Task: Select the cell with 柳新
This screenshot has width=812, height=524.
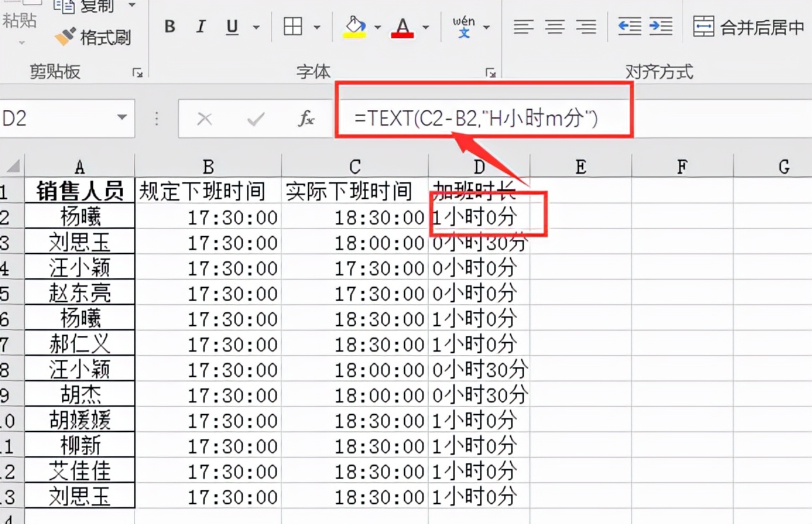Action: pyautogui.click(x=80, y=445)
